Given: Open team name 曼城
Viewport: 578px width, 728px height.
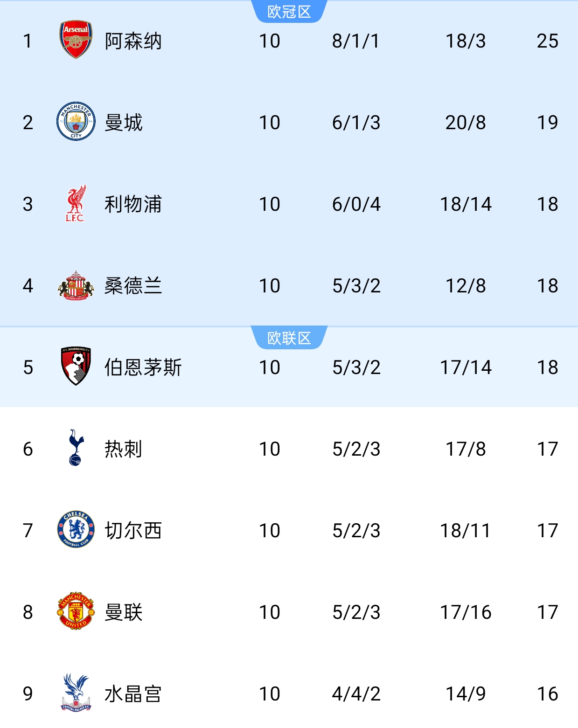Looking at the screenshot, I should click(x=124, y=123).
